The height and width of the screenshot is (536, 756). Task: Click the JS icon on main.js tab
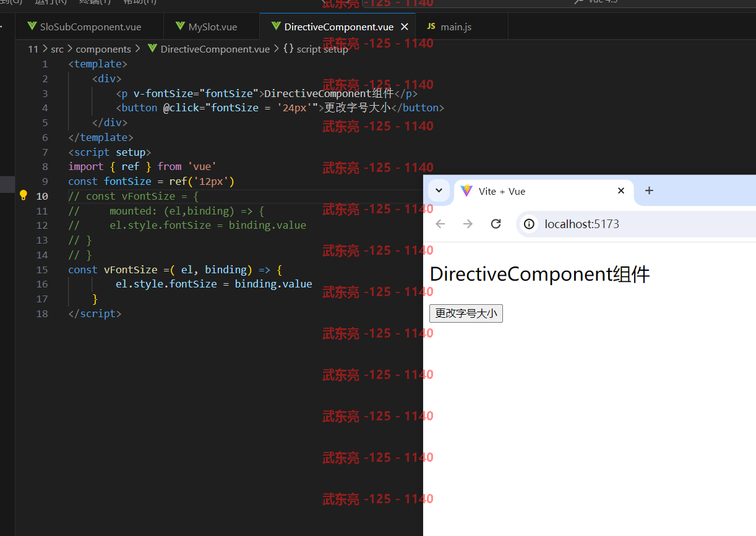pyautogui.click(x=431, y=27)
